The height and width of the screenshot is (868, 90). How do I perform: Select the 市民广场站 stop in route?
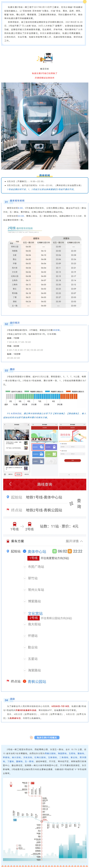[36, 567]
